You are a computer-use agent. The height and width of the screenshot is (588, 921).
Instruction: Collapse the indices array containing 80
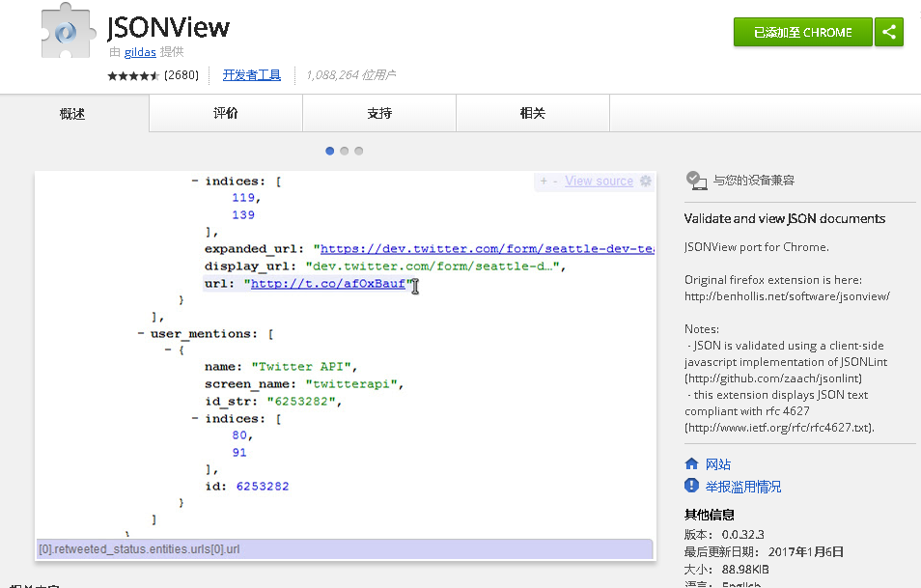click(194, 418)
